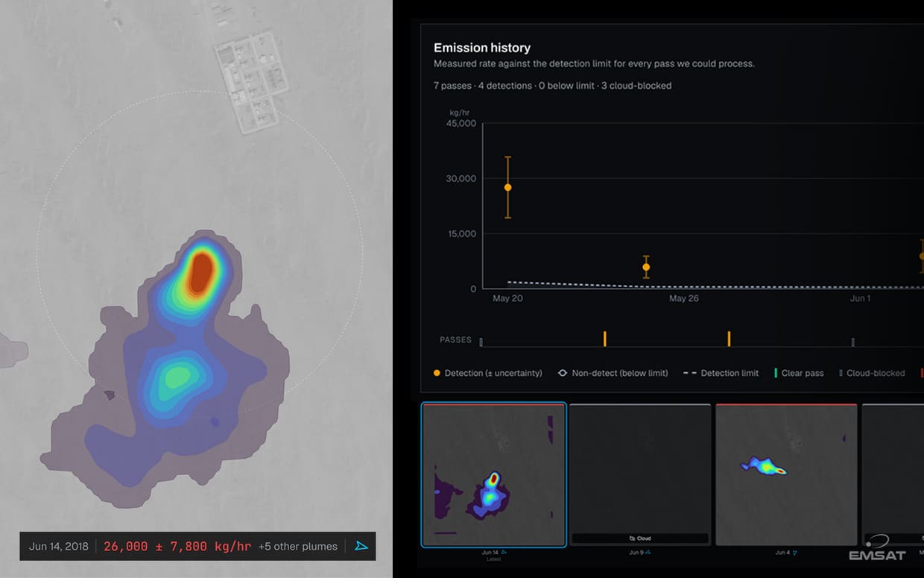Click the first orange pass marker
924x578 pixels.
tap(604, 339)
